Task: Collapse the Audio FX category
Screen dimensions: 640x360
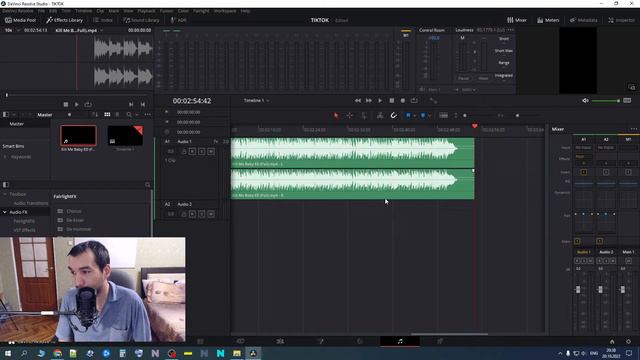Action: [x=5, y=212]
